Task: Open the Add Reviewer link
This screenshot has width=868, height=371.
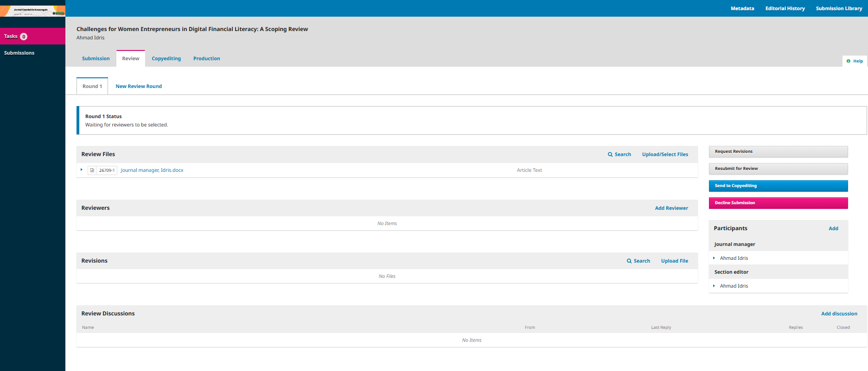Action: 671,208
